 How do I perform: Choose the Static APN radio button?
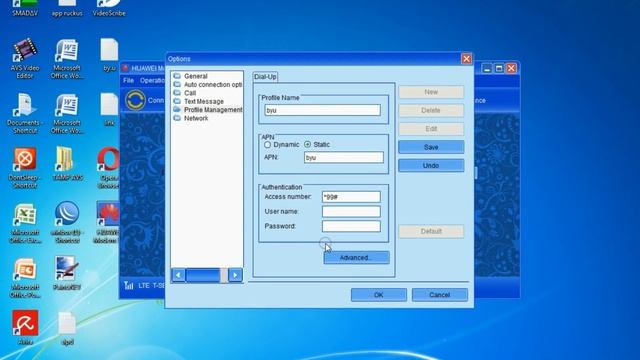(x=307, y=144)
